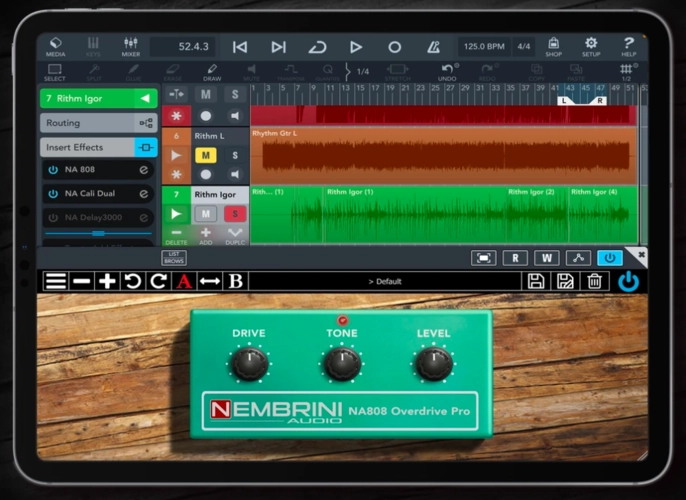Unmute the Rithm L track

point(206,155)
